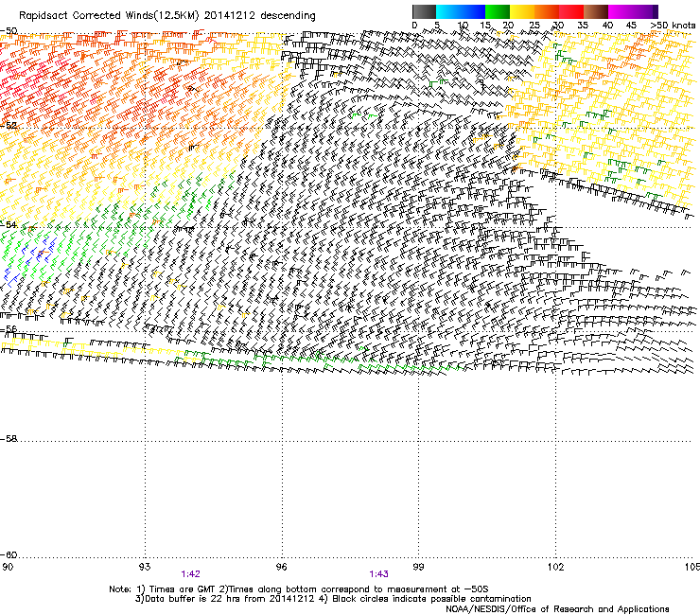Click the '>50 knots' legend label

pos(673,26)
